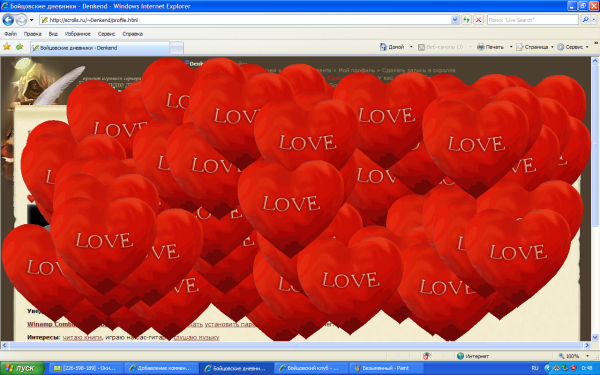Screen dimensions: 600x375
Task: Open the Сервис gear toolbar menu
Action: pyautogui.click(x=573, y=47)
